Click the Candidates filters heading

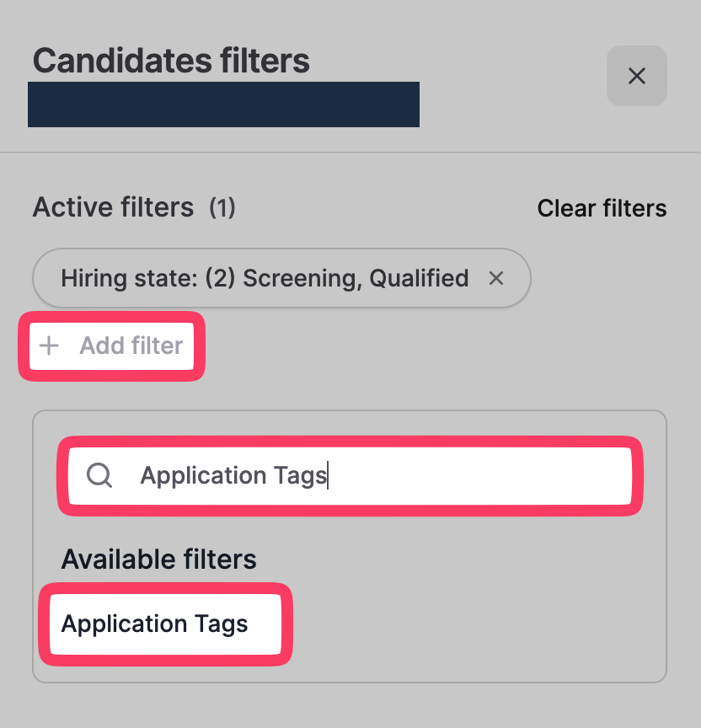click(x=171, y=61)
